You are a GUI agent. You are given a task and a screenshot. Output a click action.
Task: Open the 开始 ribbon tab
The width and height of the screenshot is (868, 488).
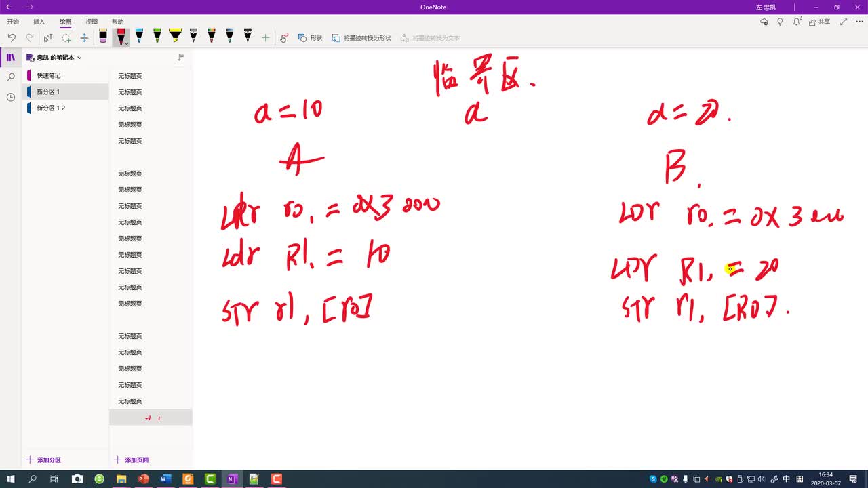[13, 22]
